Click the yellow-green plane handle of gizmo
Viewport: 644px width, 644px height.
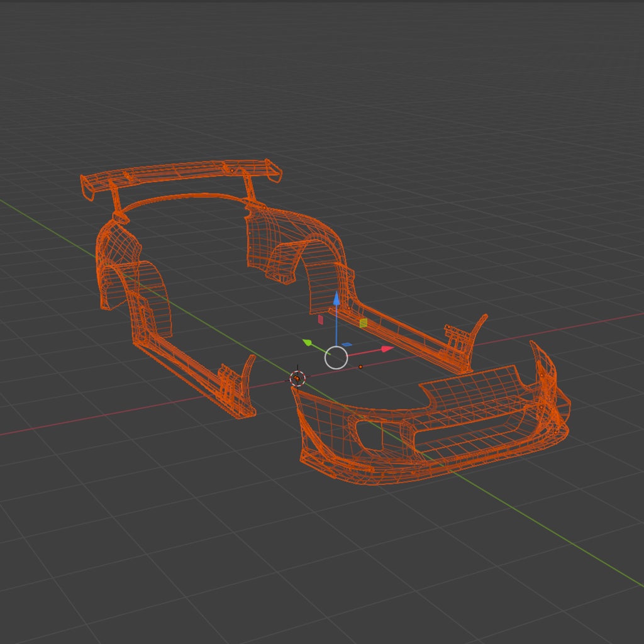(363, 323)
